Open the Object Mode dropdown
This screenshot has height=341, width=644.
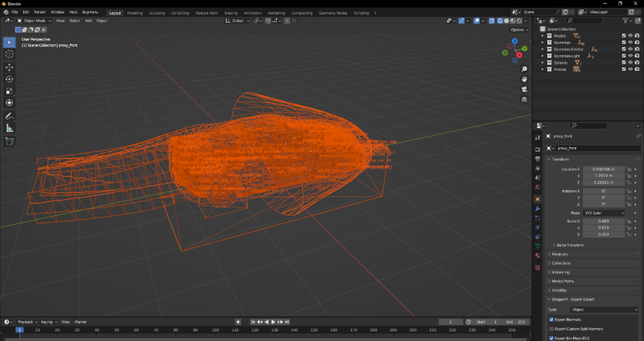(33, 21)
